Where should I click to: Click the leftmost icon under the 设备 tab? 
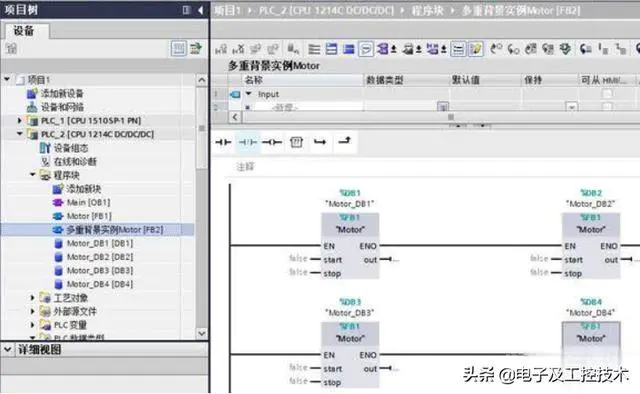(11, 49)
